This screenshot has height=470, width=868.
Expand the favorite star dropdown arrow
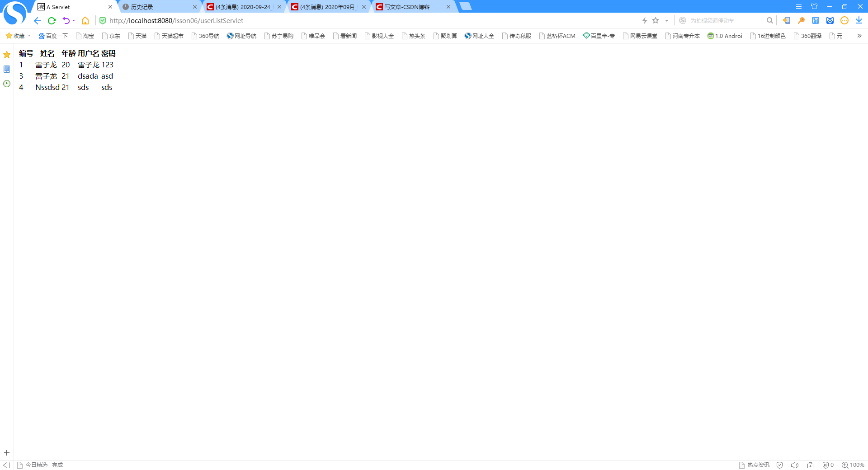666,20
